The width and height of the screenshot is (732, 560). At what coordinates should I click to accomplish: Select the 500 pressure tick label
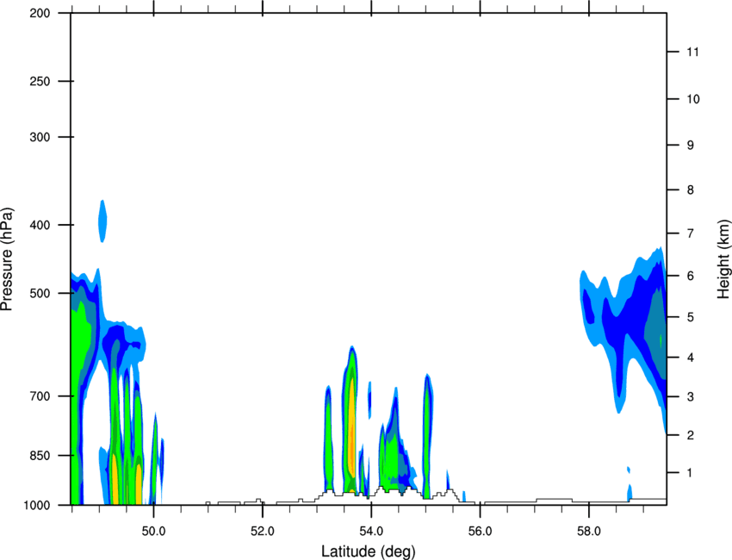pyautogui.click(x=40, y=293)
